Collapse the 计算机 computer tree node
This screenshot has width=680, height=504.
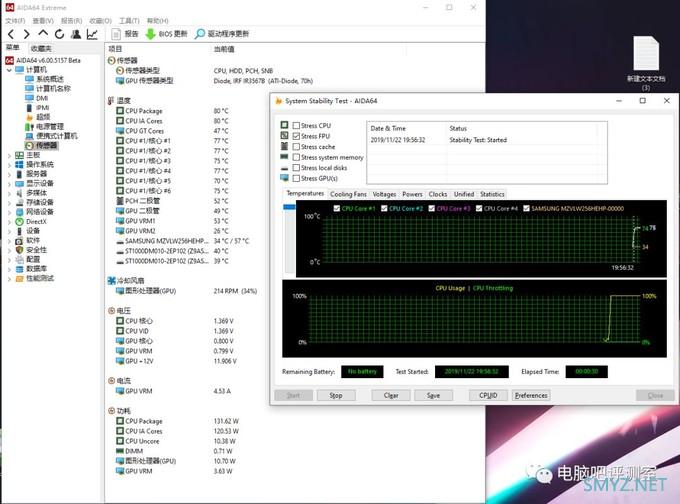[x=9, y=70]
